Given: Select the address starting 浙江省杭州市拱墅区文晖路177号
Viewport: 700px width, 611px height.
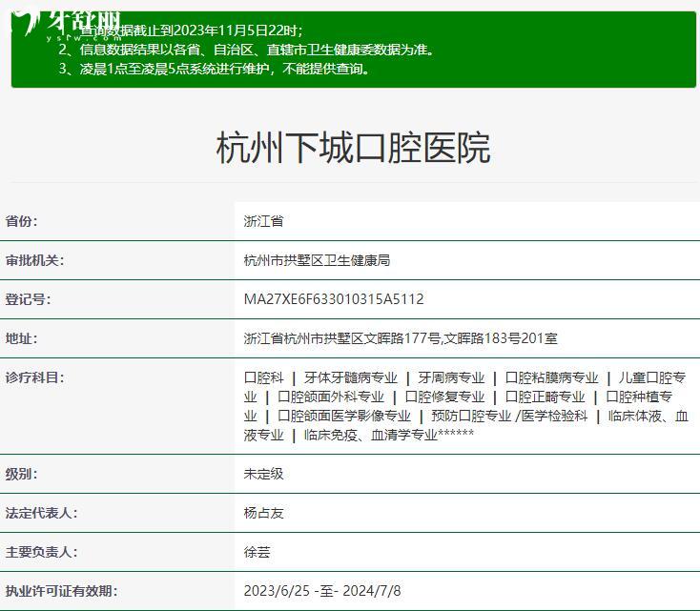Looking at the screenshot, I should (401, 338).
